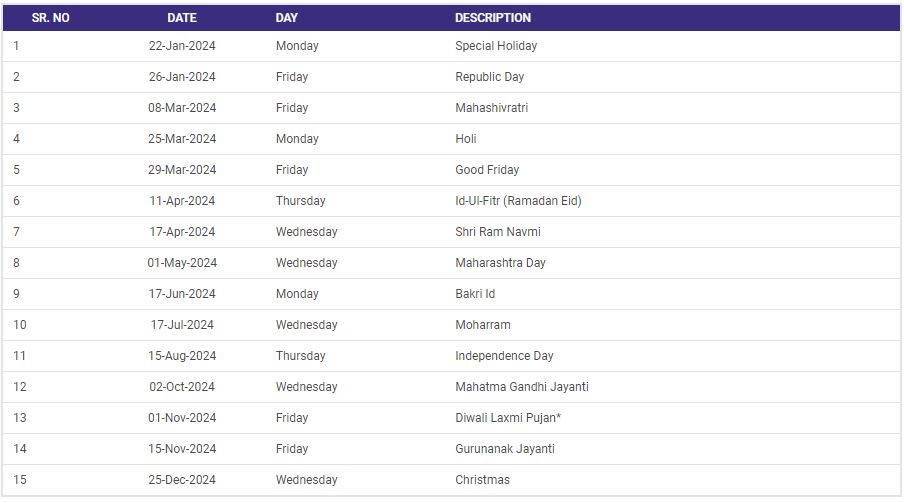Click the Republic Day row description
The height and width of the screenshot is (503, 904).
coord(490,77)
